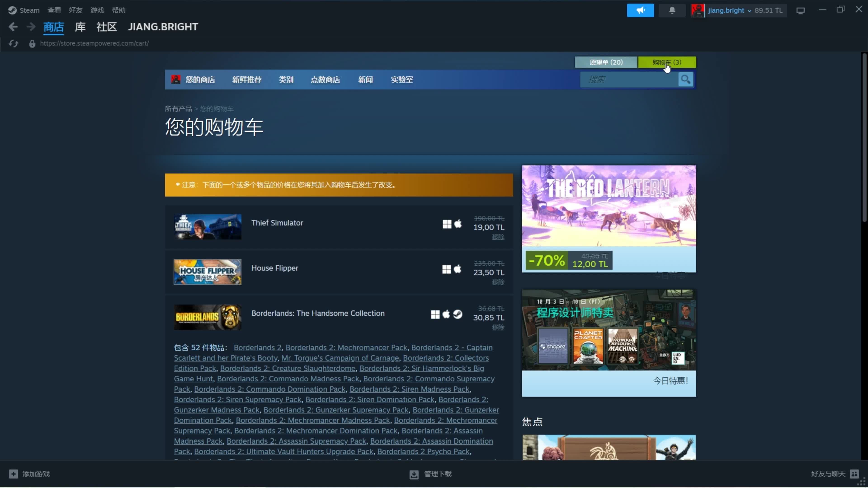The width and height of the screenshot is (868, 488).
Task: Open the 新鲜推荐 menu
Action: (x=247, y=80)
